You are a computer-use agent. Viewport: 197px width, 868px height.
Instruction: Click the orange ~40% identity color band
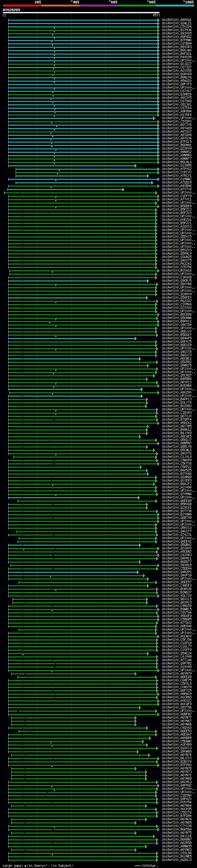[x=60, y=6]
